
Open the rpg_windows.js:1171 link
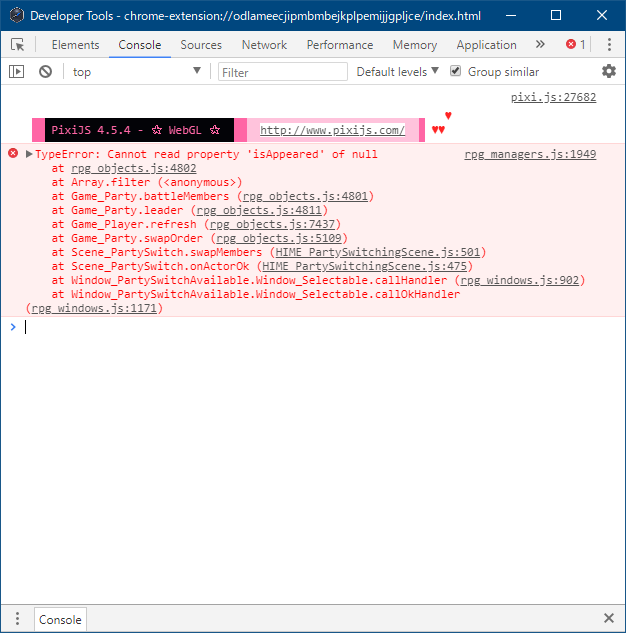[94, 308]
